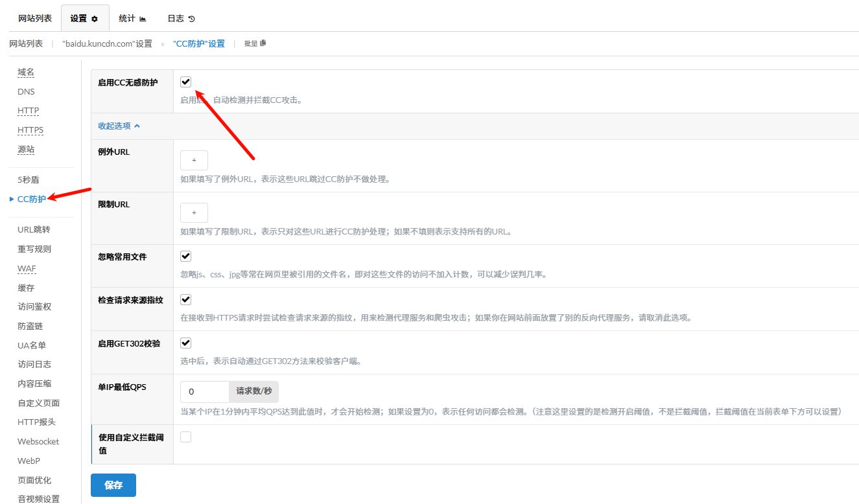Open 重写规则 in the sidebar
The image size is (859, 504).
point(34,249)
